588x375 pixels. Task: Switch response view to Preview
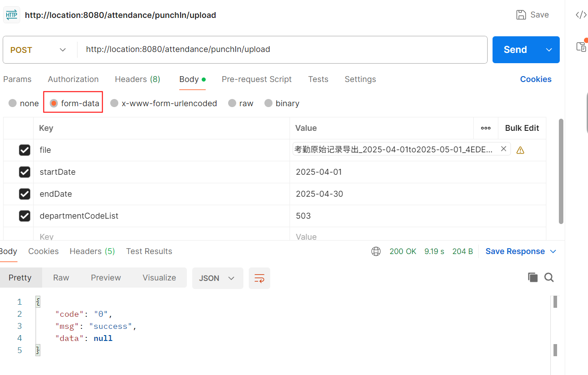106,278
